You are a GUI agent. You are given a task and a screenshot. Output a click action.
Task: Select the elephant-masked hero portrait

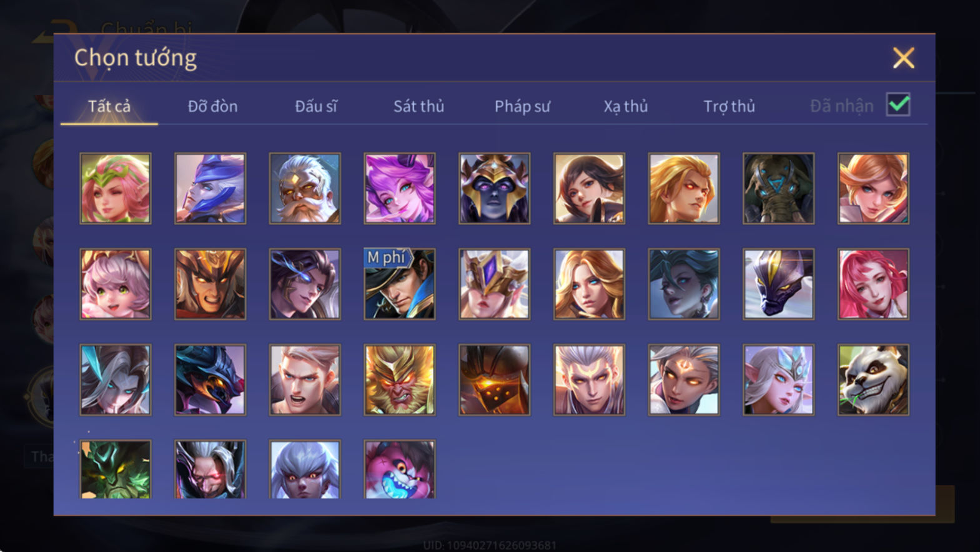(x=778, y=188)
